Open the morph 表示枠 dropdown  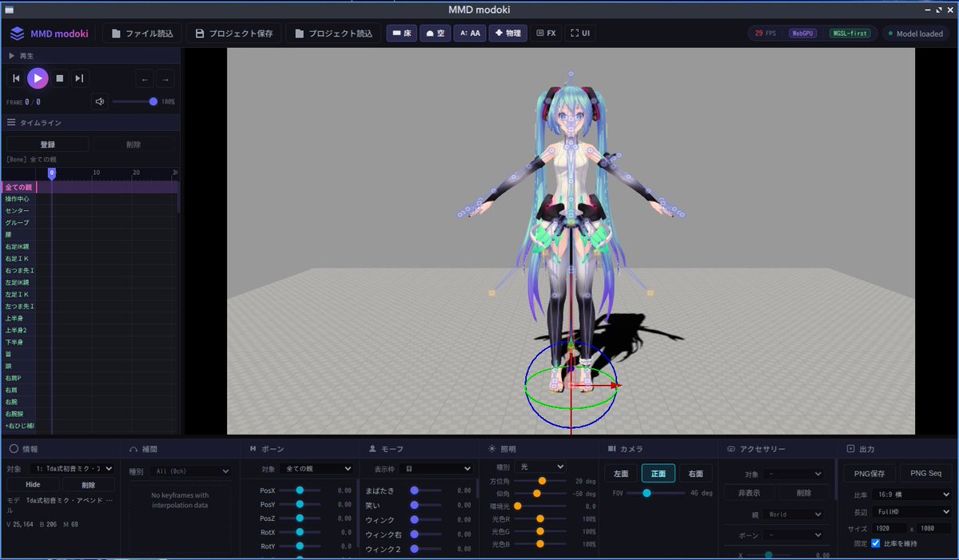436,469
